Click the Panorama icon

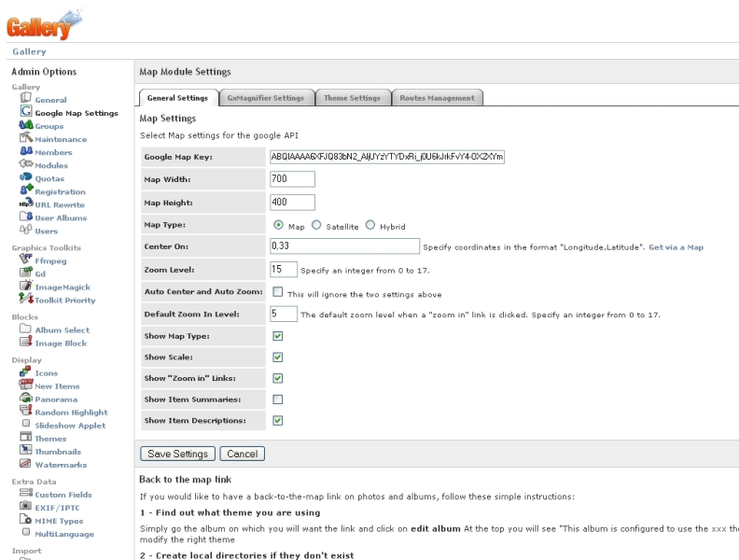coord(26,398)
